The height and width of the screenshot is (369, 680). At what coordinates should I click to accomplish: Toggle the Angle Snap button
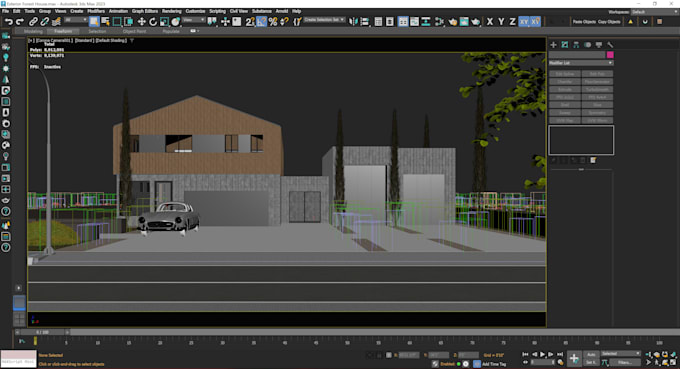pos(261,22)
